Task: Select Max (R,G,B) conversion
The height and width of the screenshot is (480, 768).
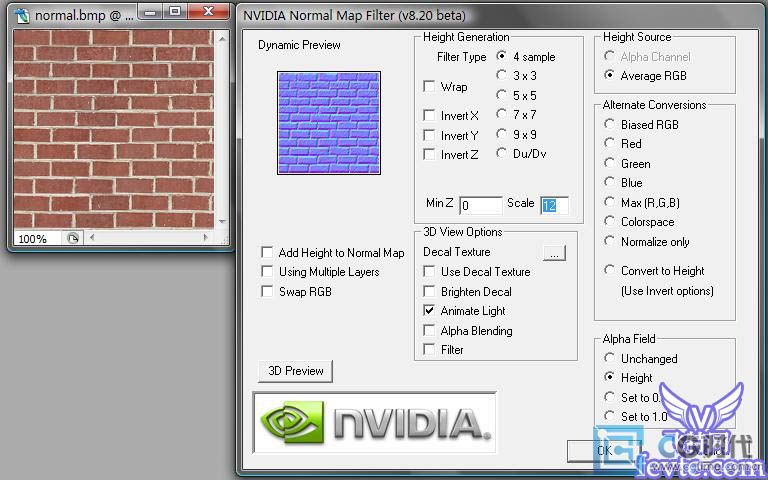Action: (609, 202)
